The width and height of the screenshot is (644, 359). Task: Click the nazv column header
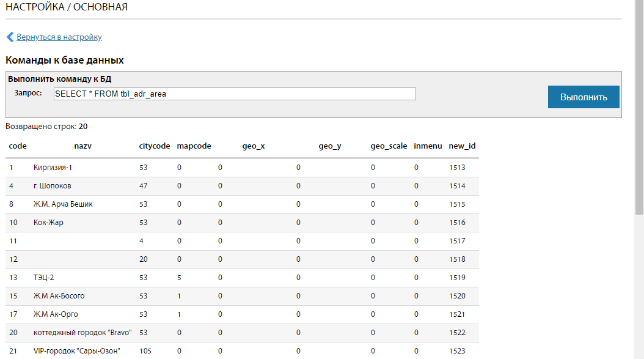click(x=82, y=146)
